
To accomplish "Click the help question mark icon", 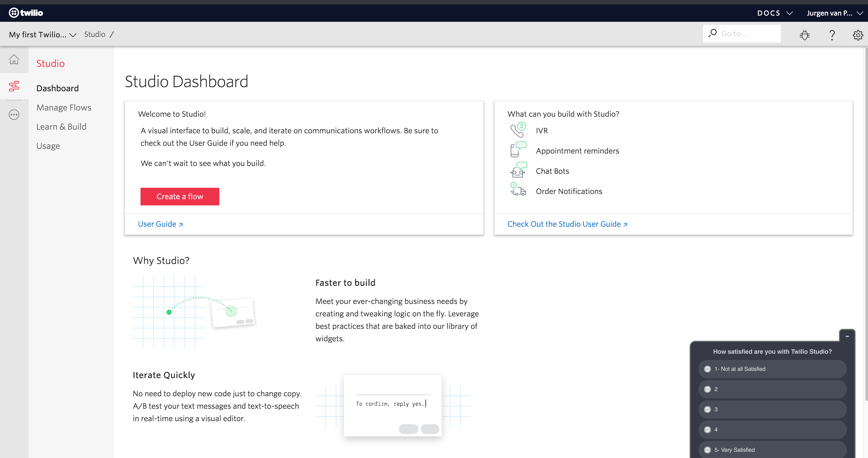I will tap(832, 35).
